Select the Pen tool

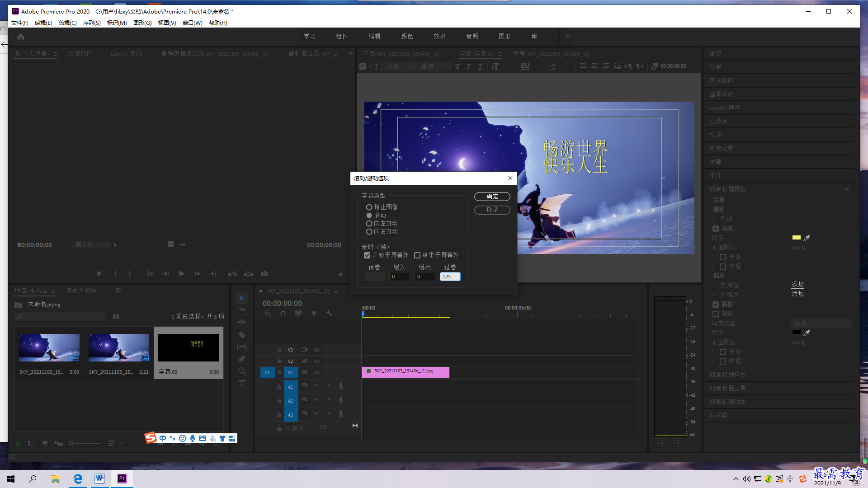pyautogui.click(x=242, y=359)
